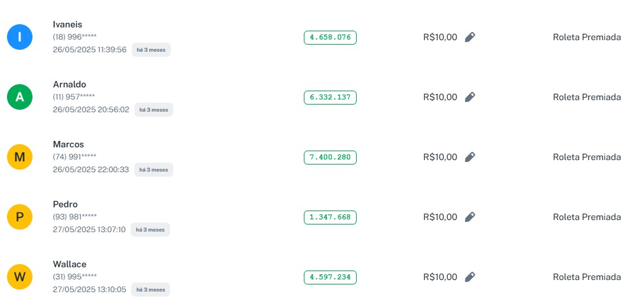Image resolution: width=644 pixels, height=303 pixels.
Task: Click the pencil icon in Arnaldo's row
Action: [x=469, y=97]
